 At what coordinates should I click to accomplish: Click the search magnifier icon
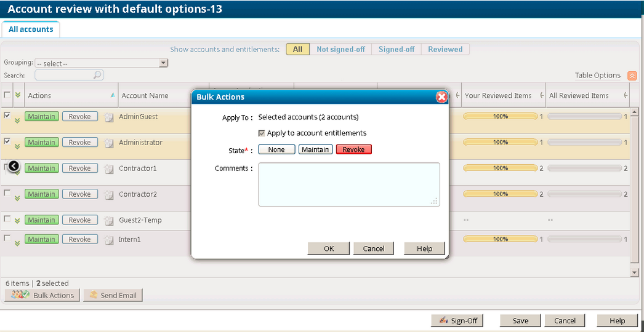click(97, 75)
